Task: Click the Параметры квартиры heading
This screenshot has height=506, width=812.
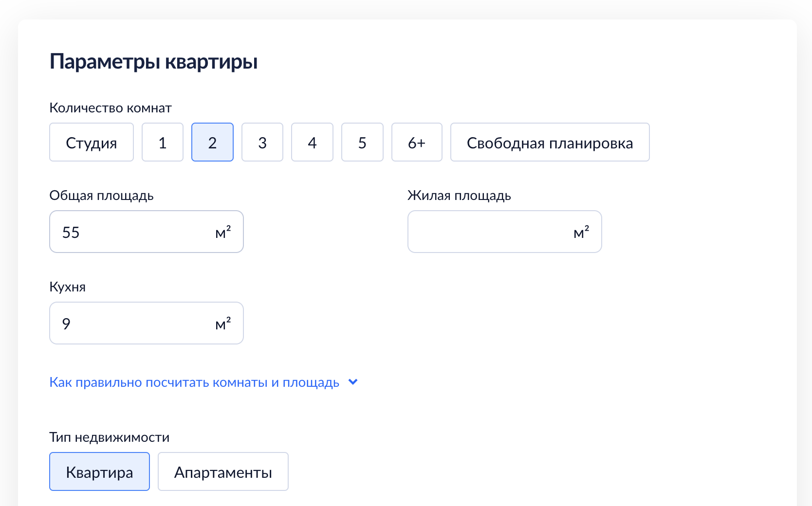Action: point(154,62)
